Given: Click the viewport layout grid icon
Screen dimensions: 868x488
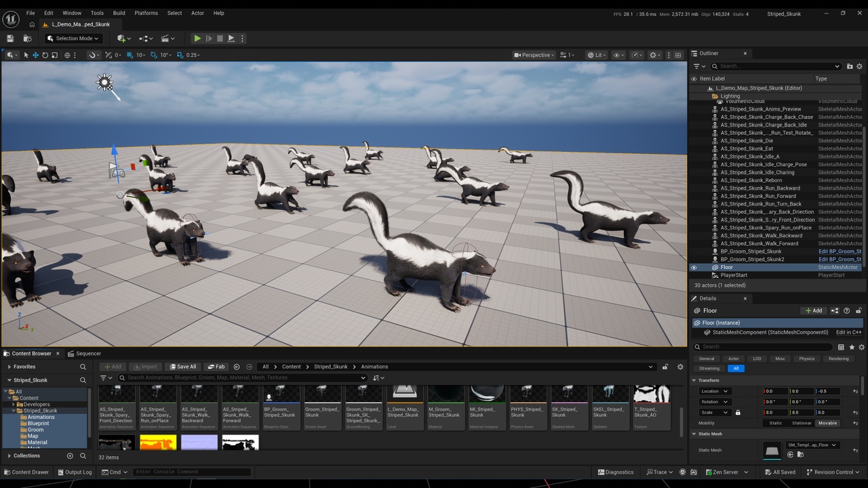Looking at the screenshot, I should tap(677, 55).
